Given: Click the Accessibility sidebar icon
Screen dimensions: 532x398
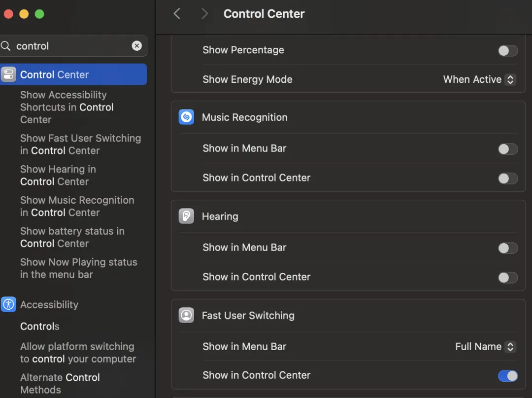Looking at the screenshot, I should pos(8,304).
